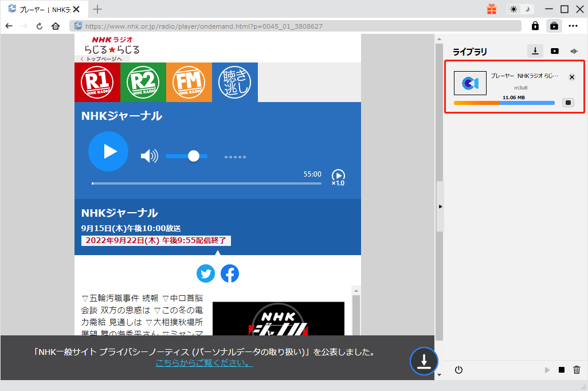Click the page scrollbar up arrow

pyautogui.click(x=439, y=39)
